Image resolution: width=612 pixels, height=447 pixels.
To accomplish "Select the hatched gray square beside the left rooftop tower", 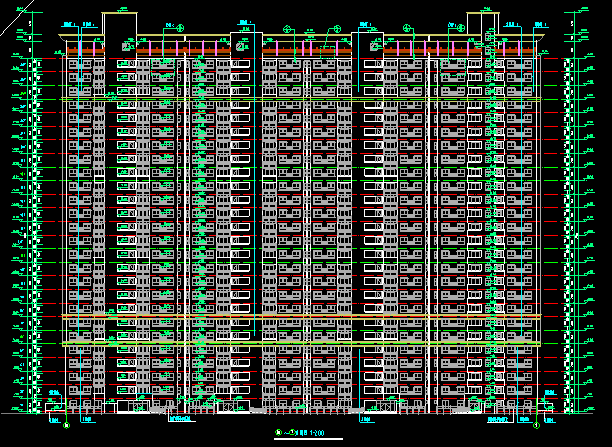I will pos(126,47).
